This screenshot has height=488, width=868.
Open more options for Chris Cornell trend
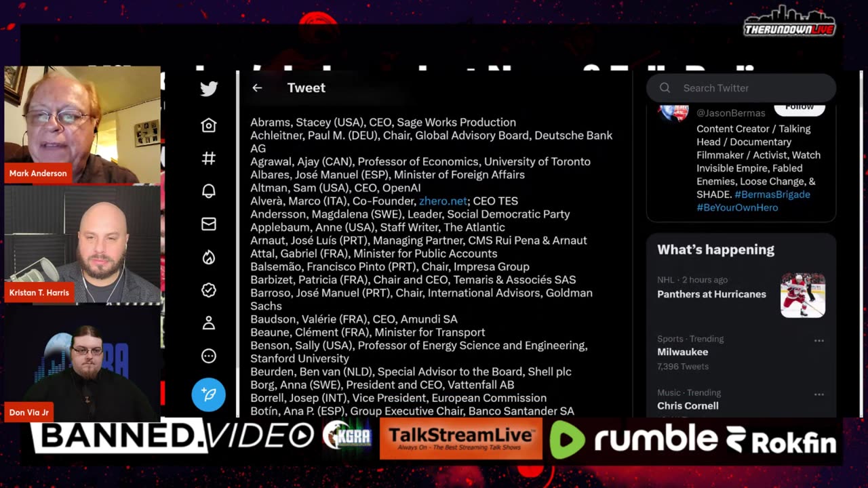click(x=819, y=394)
